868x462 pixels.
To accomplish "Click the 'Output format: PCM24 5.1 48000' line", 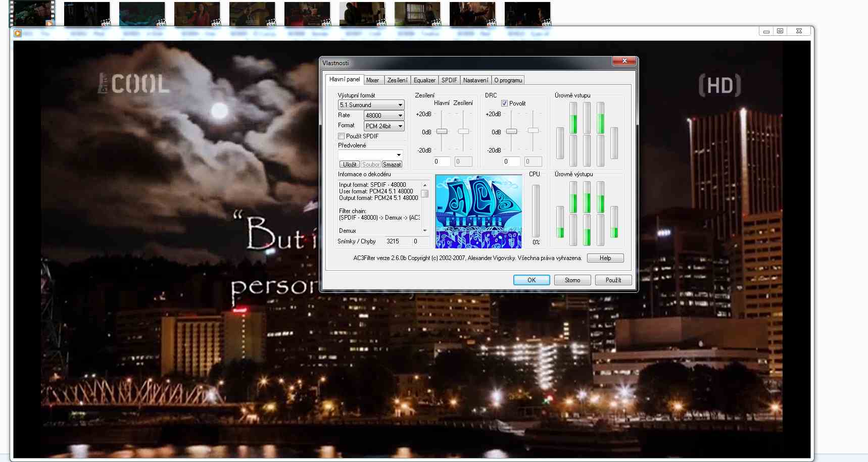I will click(378, 198).
